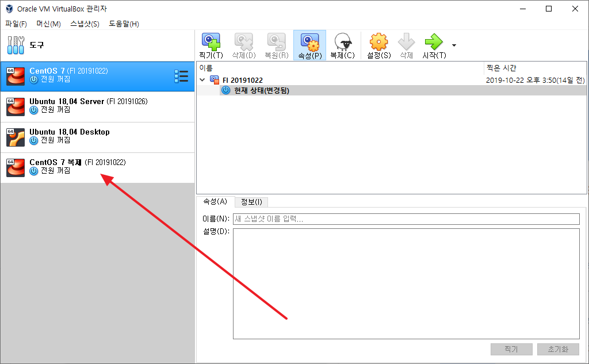Viewport: 589px width, 364px height.
Task: Click the FI 20191022 snapshot camera icon
Action: [215, 80]
